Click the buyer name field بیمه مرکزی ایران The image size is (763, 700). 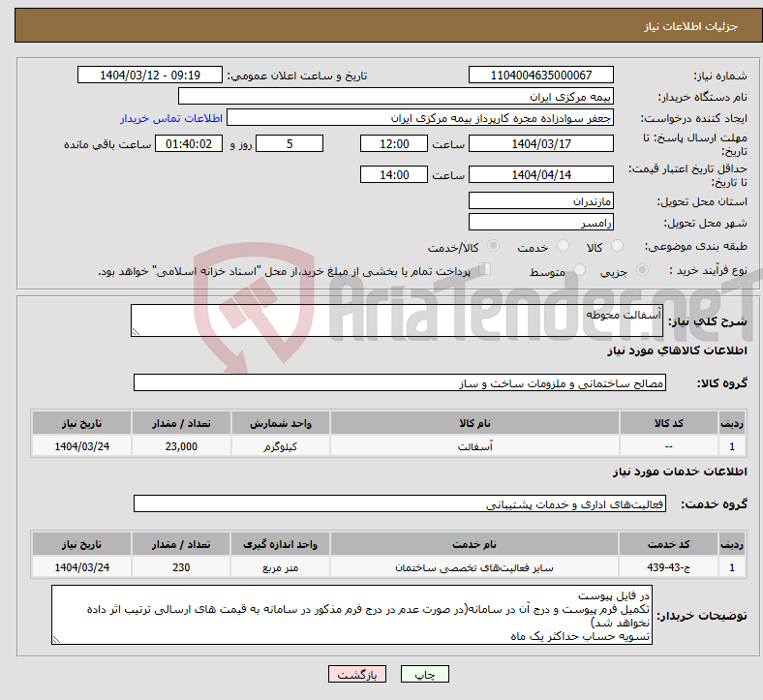tap(396, 96)
